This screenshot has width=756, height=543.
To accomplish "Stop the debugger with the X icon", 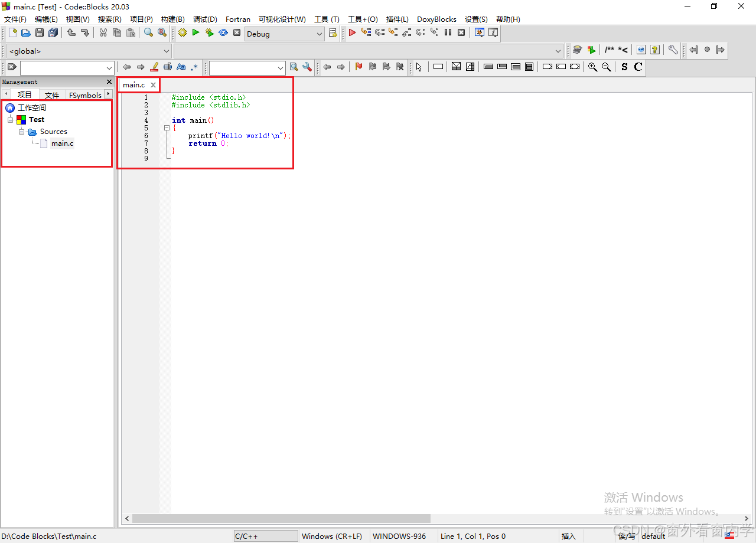I will coord(461,33).
